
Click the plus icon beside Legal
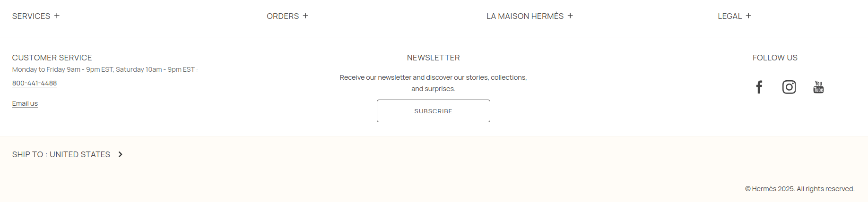pos(748,16)
